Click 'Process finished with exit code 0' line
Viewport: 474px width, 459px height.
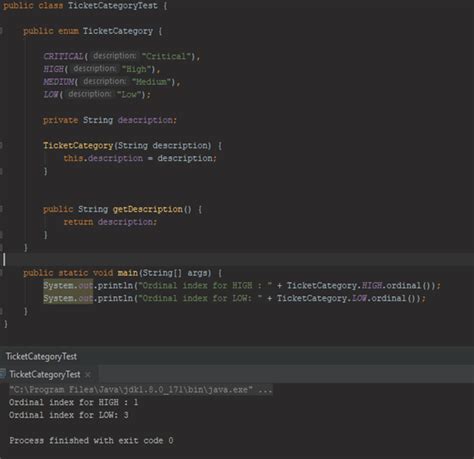pos(91,440)
